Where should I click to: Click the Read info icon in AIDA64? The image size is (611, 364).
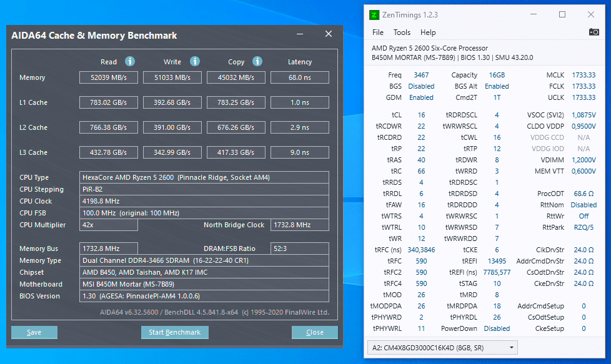130,62
